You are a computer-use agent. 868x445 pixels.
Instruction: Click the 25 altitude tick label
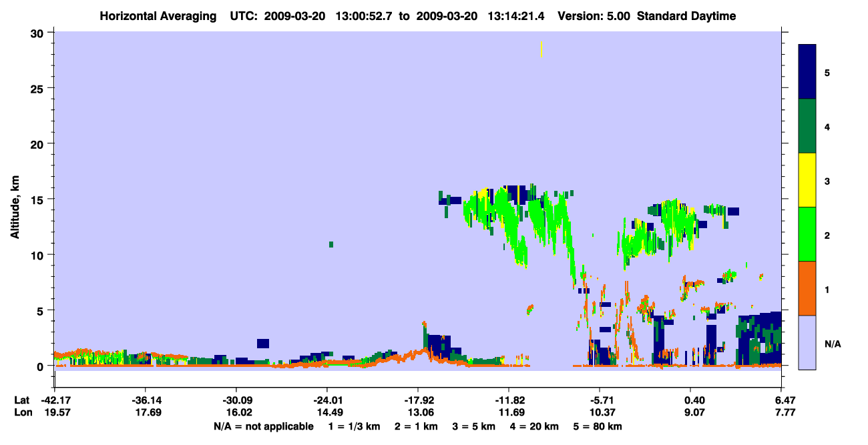[39, 88]
